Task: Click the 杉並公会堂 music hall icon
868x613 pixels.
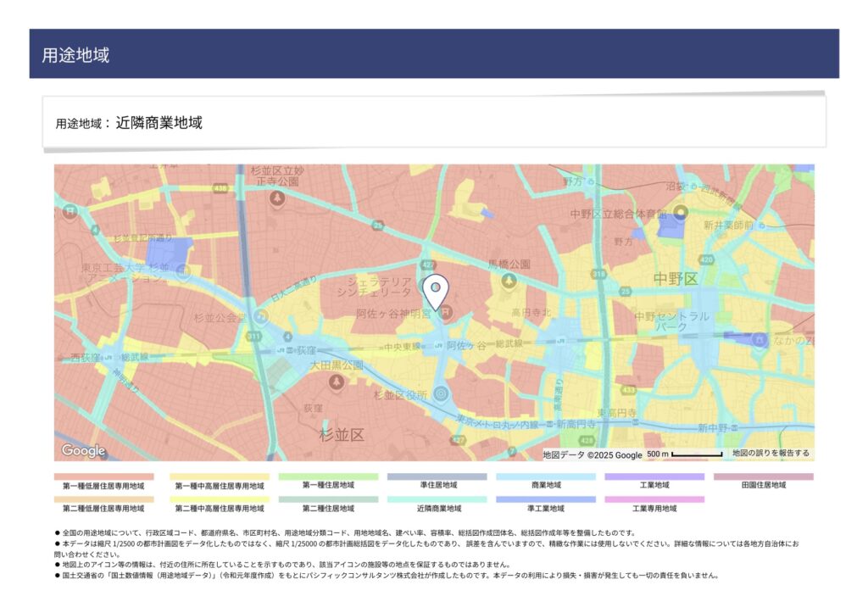Action: pyautogui.click(x=261, y=318)
